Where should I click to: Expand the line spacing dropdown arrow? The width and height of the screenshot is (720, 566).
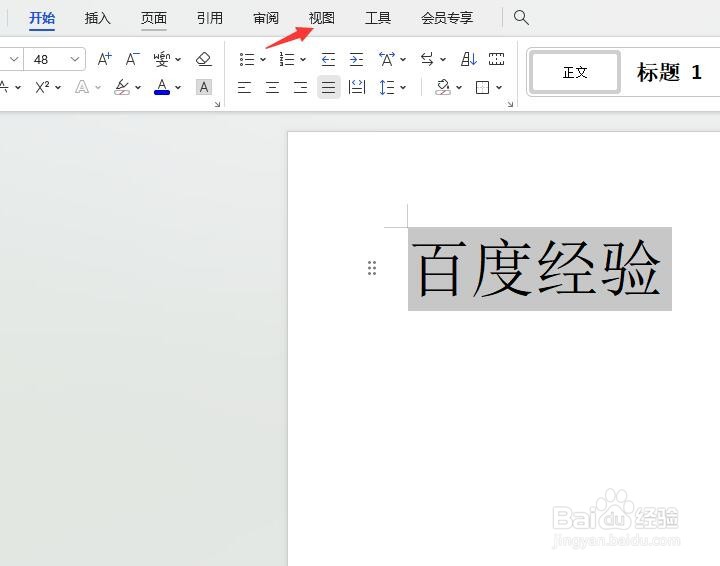point(403,87)
